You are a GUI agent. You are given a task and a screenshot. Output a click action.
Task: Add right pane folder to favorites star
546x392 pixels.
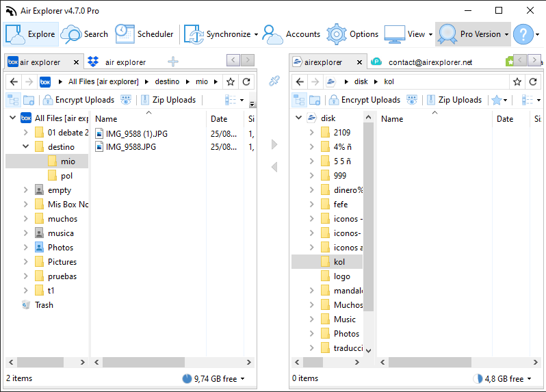pos(517,82)
